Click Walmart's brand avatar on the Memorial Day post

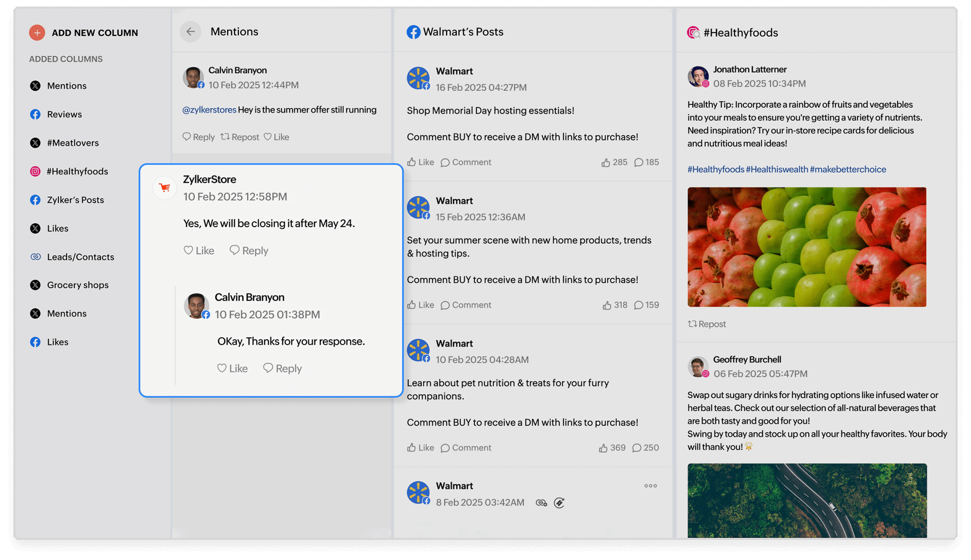(418, 78)
